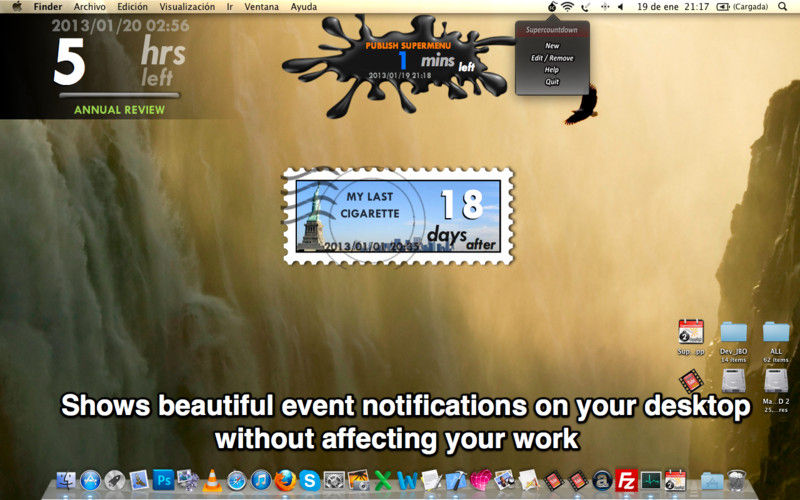Click the pink heart gem dock icon

click(480, 480)
